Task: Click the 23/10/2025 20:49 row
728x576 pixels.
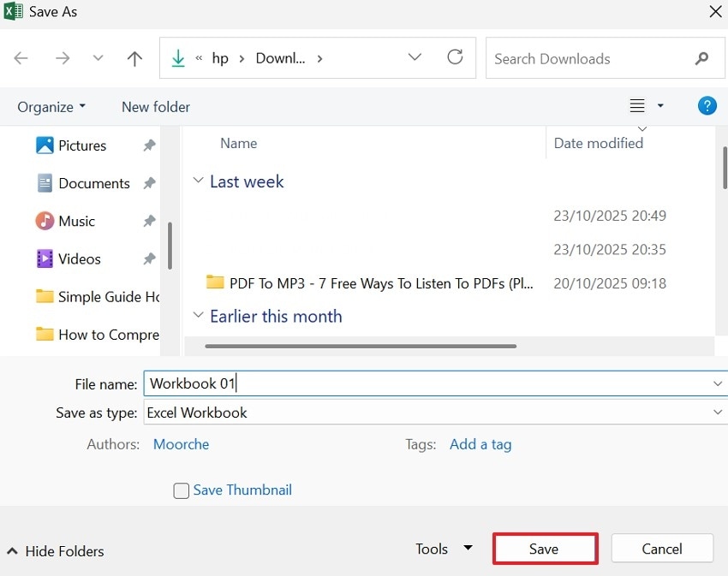Action: (610, 216)
